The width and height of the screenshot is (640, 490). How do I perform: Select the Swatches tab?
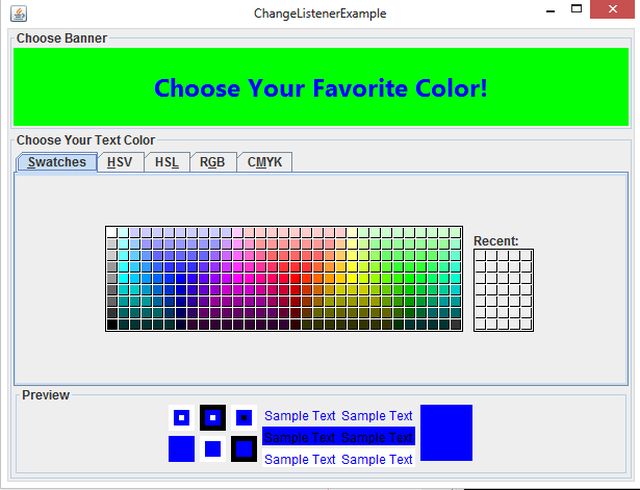tap(57, 162)
